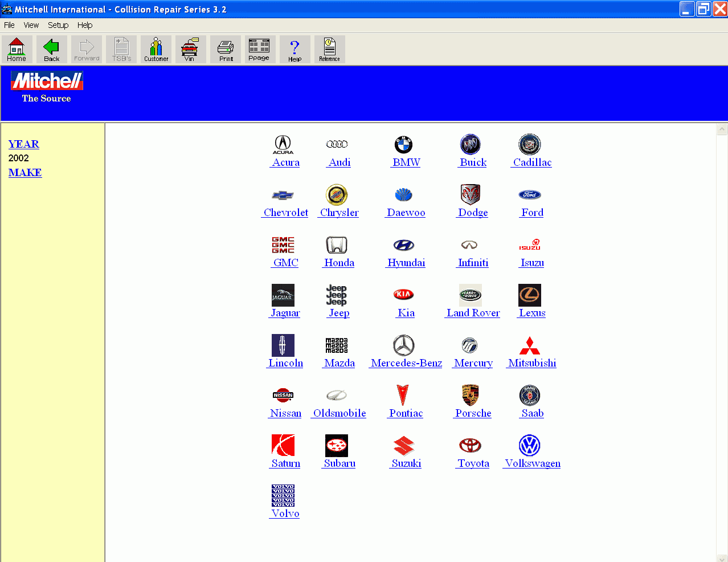Image resolution: width=728 pixels, height=562 pixels.
Task: Click the Back arrow button
Action: pos(51,50)
